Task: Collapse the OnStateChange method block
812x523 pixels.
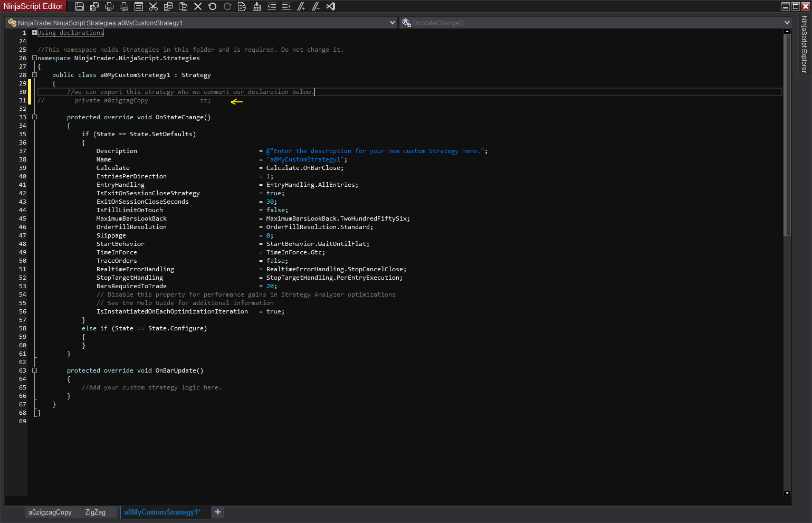Action: coord(35,117)
